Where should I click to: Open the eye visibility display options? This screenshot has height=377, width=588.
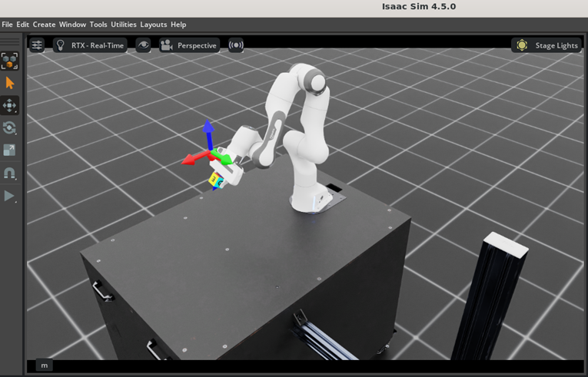click(x=143, y=45)
